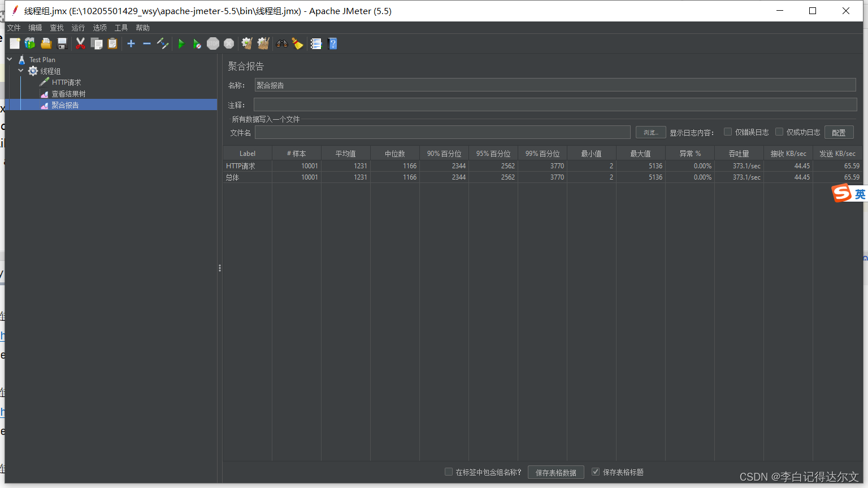Open help with question mark icon
This screenshot has height=488, width=868.
point(332,43)
